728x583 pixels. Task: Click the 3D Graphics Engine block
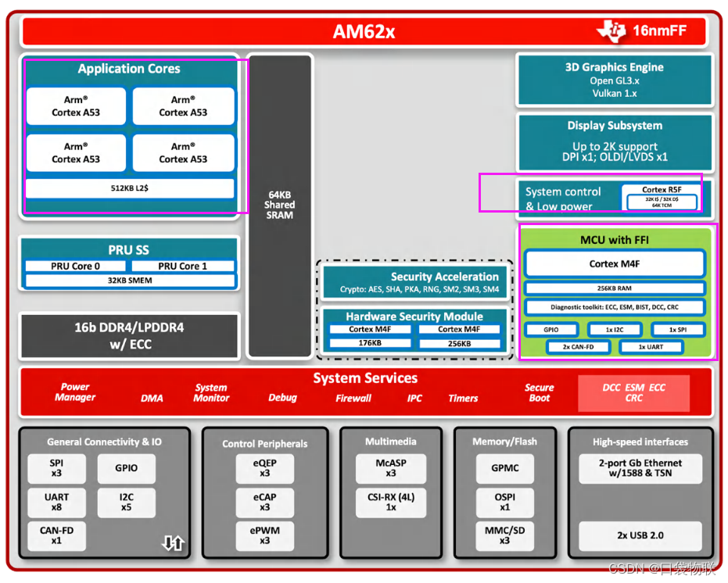tap(615, 80)
